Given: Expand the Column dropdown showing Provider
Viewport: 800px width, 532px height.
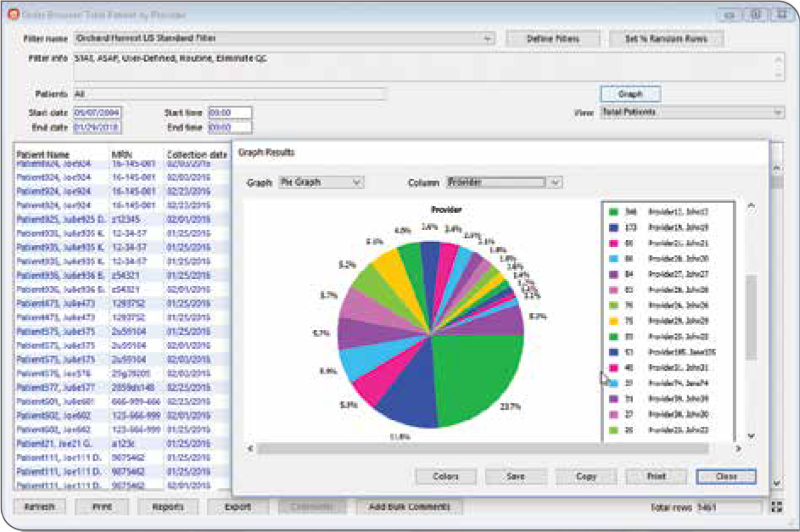Looking at the screenshot, I should tap(555, 182).
